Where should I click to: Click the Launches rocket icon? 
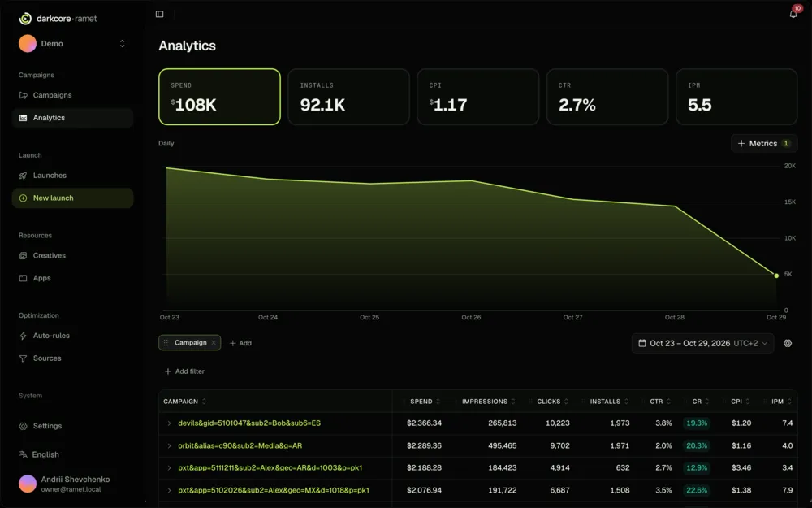point(23,176)
